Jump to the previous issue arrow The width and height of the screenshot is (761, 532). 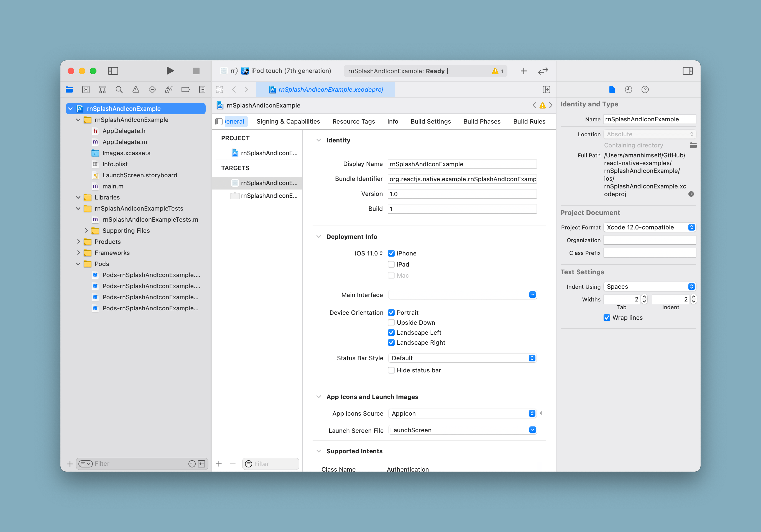tap(534, 105)
